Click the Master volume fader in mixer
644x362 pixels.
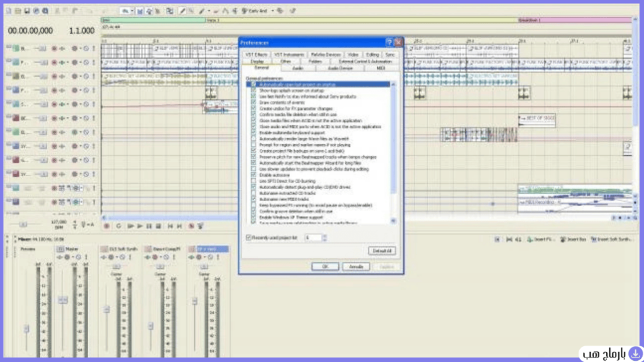(63, 300)
